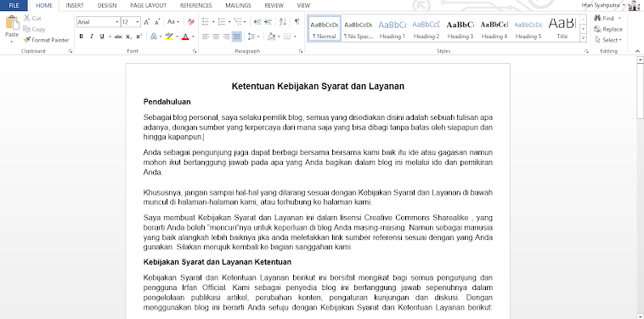Toggle show paragraph marks pilcrow
The height and width of the screenshot is (319, 644).
pos(297,22)
